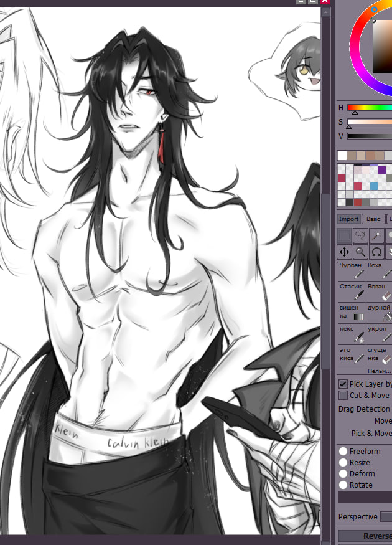This screenshot has width=392, height=545.
Task: Close the canvas window
Action: point(325,1)
